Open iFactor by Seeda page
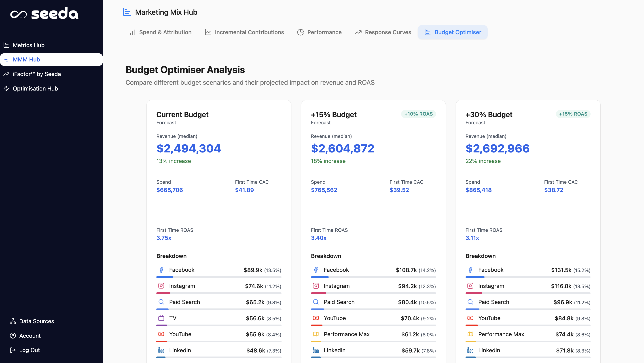This screenshot has width=644, height=363. tap(37, 74)
